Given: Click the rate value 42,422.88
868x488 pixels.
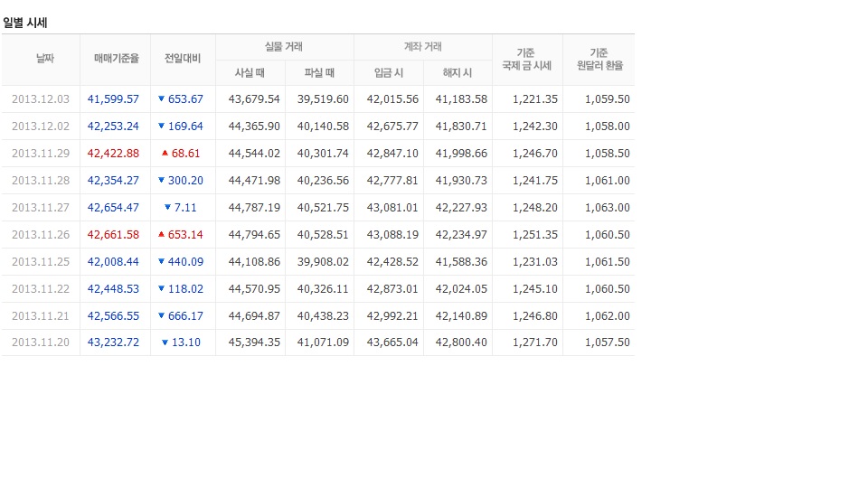Looking at the screenshot, I should click(113, 154).
